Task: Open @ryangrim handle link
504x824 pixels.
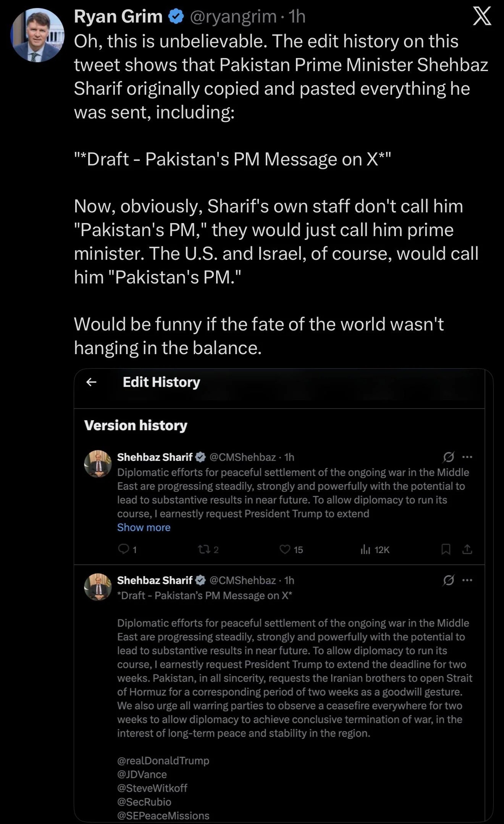Action: (x=233, y=16)
